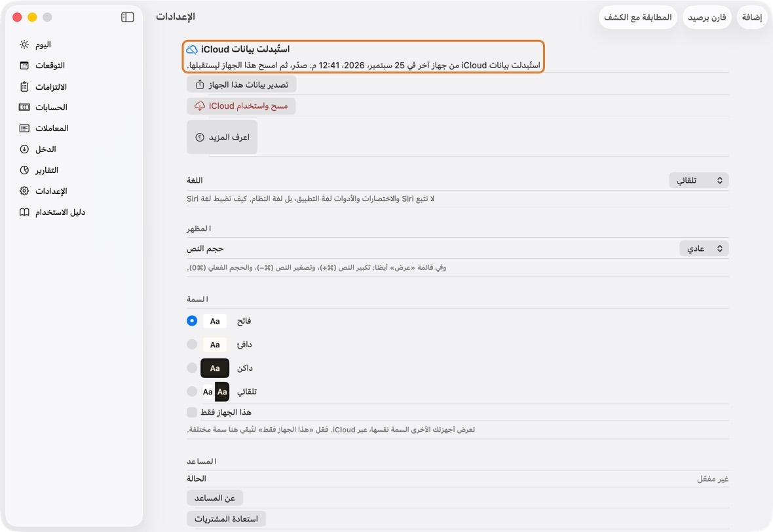
Task: Click the pie chart icon beside التقارير
Action: point(24,170)
